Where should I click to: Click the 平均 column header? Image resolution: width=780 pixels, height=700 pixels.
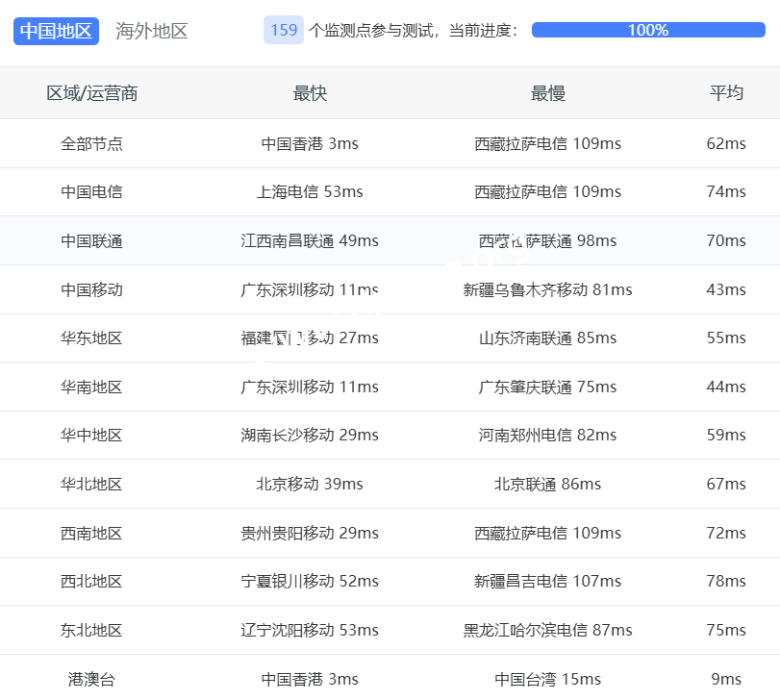click(726, 93)
